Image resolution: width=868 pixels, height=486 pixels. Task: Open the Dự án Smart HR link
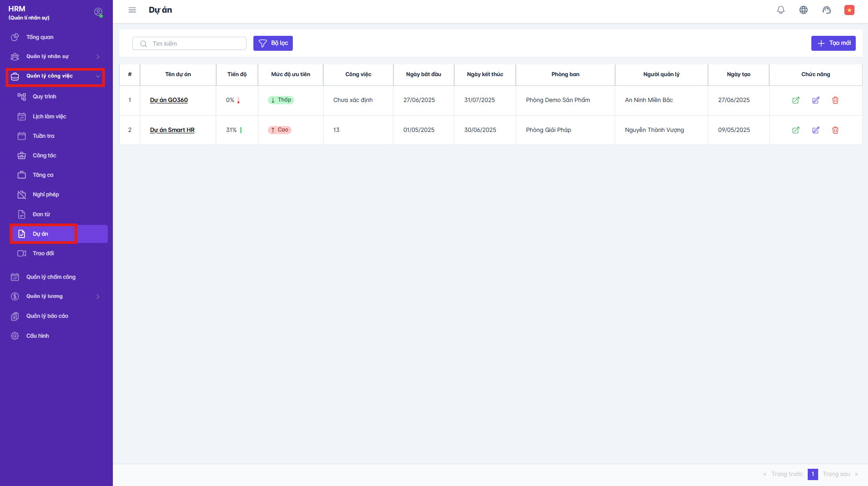tap(172, 130)
